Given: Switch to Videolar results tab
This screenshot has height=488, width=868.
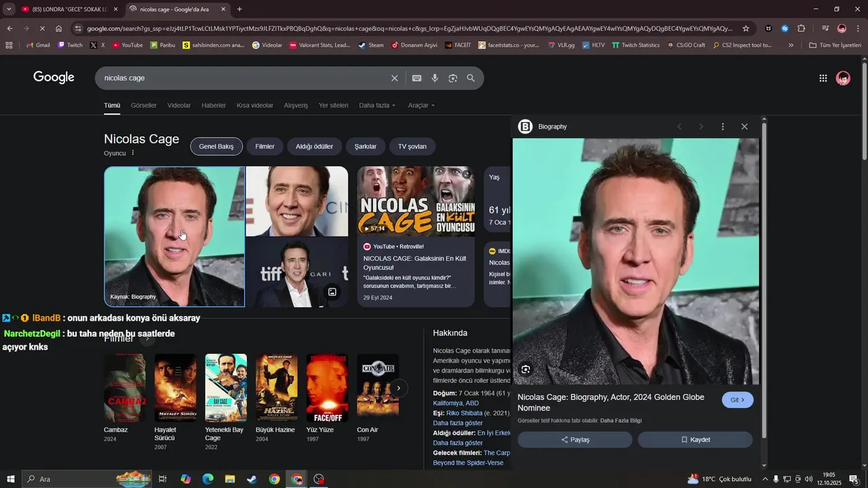Looking at the screenshot, I should [179, 106].
